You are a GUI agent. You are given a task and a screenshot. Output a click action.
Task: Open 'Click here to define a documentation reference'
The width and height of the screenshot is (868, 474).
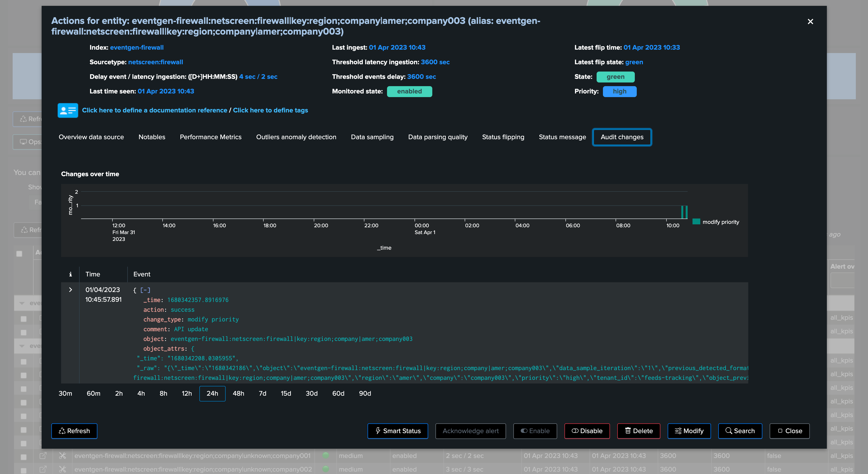[x=155, y=110]
